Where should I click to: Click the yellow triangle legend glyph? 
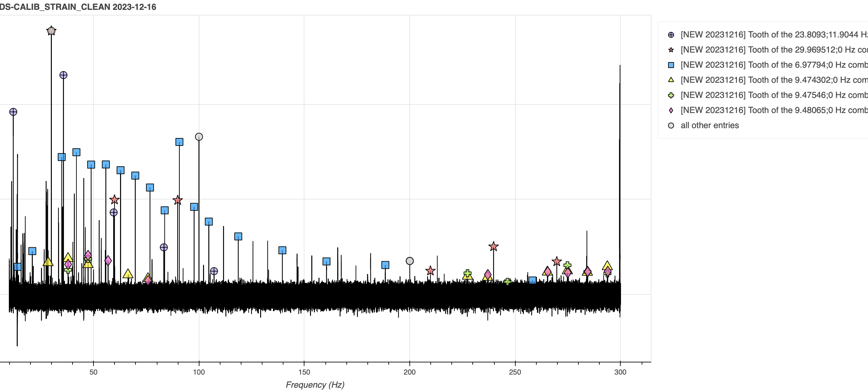pyautogui.click(x=671, y=80)
